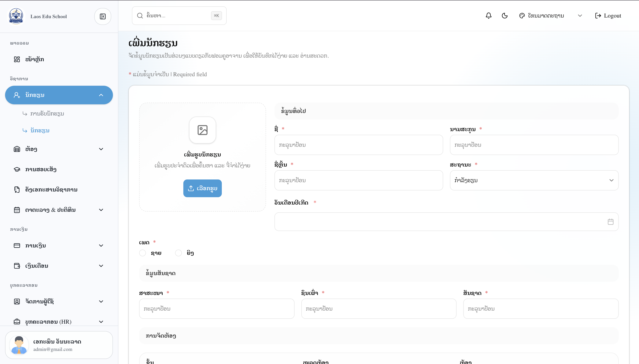Click the Logout button

(608, 16)
